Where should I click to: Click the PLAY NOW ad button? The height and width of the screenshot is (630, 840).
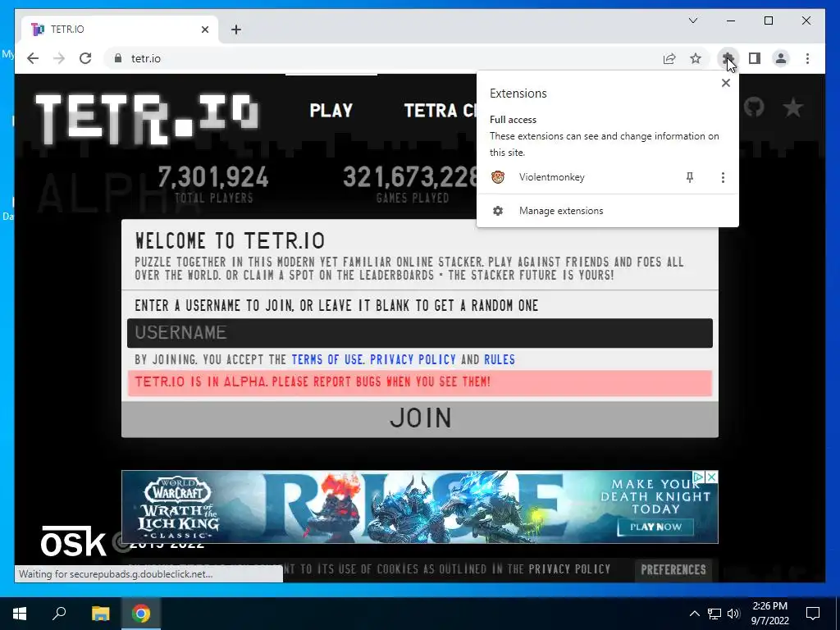tap(655, 527)
